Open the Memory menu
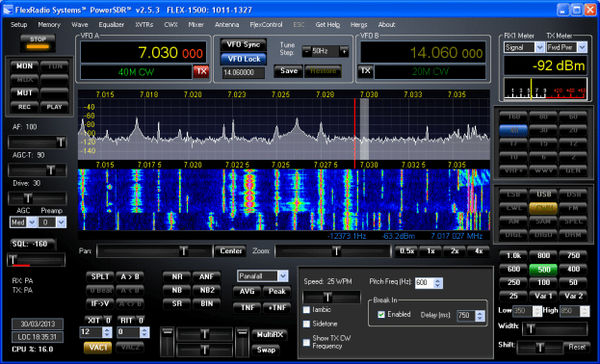The image size is (600, 364). 49,24
